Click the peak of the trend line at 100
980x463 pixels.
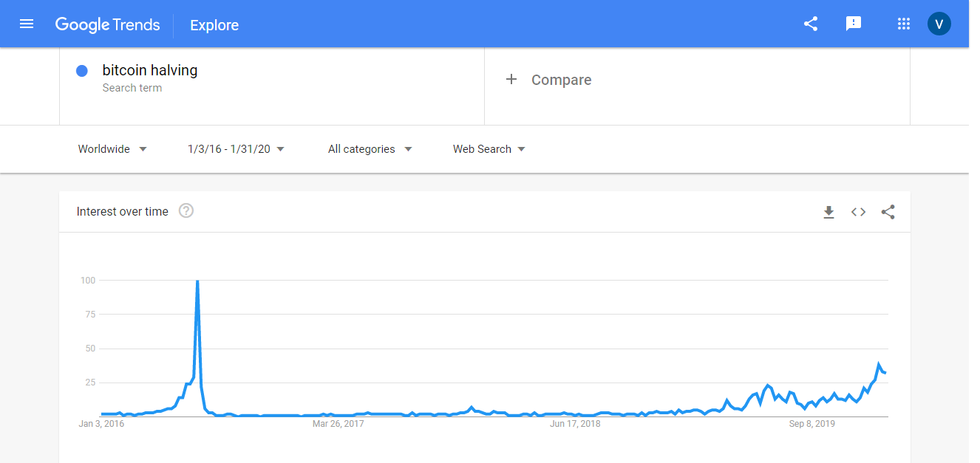[x=197, y=281]
